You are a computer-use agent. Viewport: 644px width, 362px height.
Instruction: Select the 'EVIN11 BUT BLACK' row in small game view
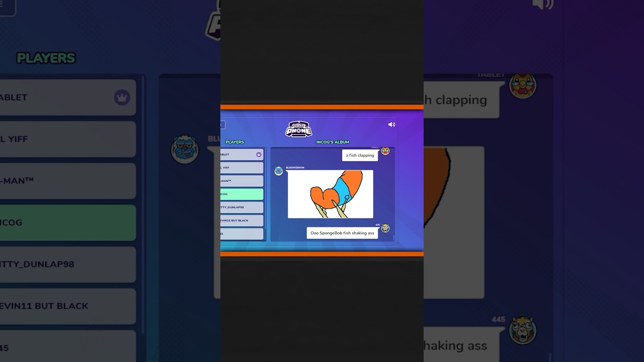[242, 220]
